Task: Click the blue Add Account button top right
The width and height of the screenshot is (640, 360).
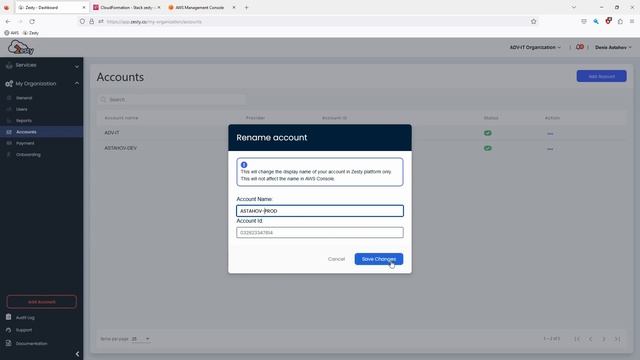Action: [x=601, y=76]
